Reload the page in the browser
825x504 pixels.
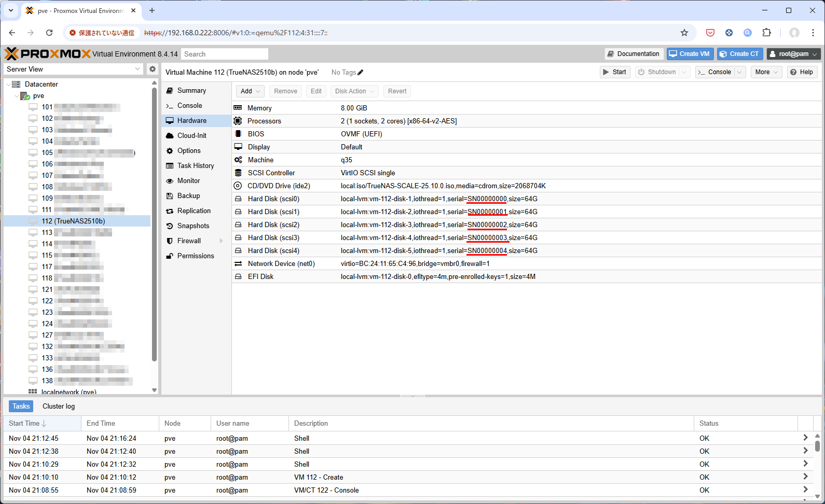pos(49,33)
